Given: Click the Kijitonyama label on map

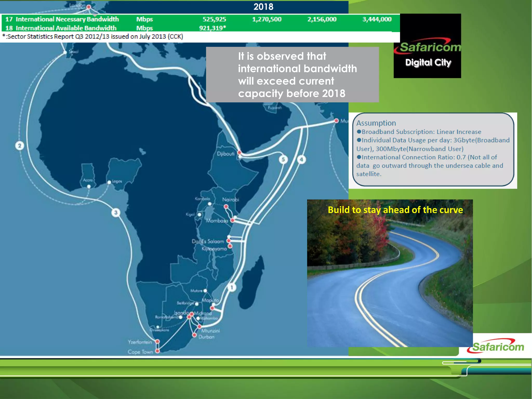Looking at the screenshot, I should click(214, 249).
